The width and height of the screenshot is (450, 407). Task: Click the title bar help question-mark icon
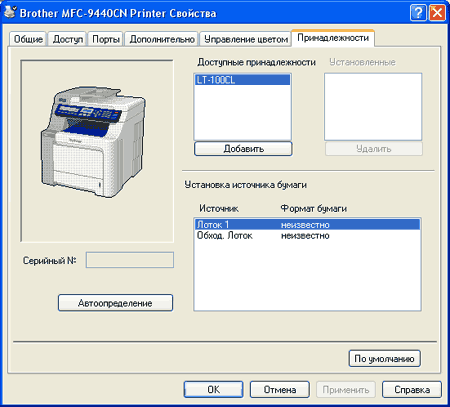(x=418, y=13)
